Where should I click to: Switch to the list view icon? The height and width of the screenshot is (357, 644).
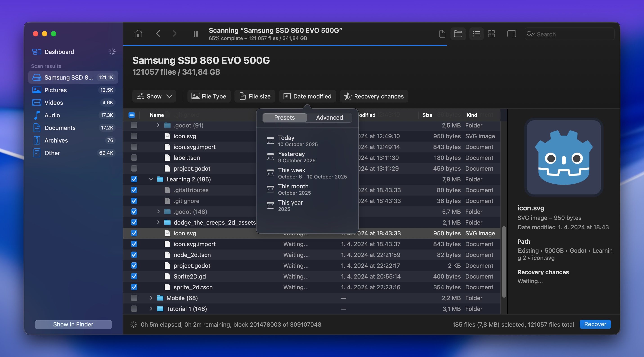pyautogui.click(x=476, y=34)
